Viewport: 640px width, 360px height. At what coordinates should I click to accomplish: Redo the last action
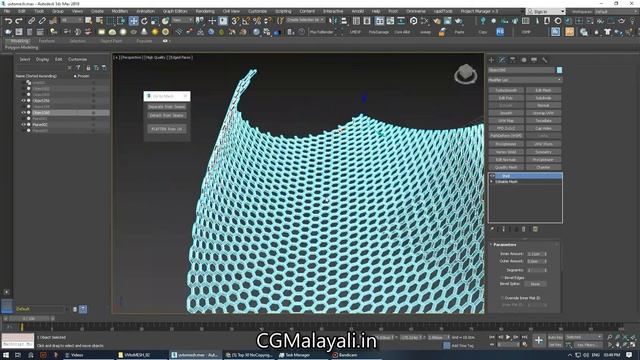click(19, 20)
